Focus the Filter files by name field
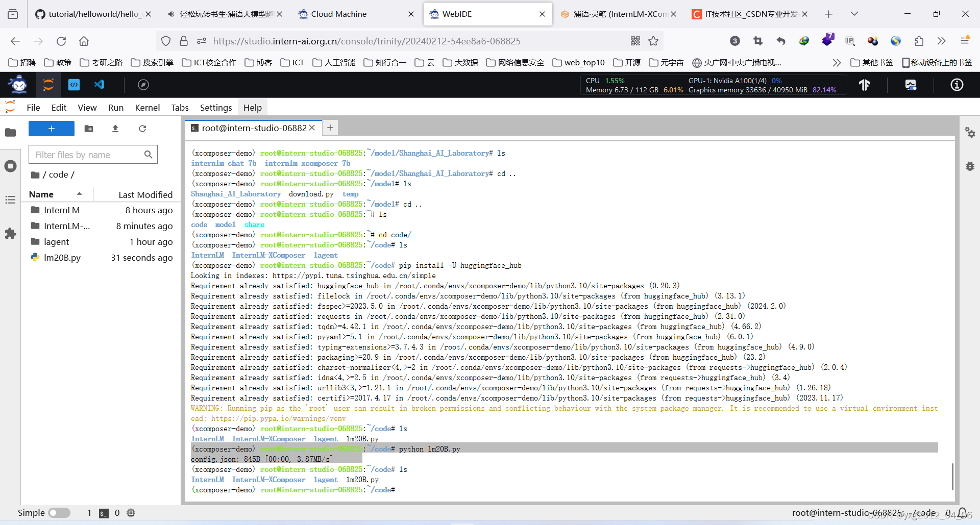This screenshot has width=980, height=525. [x=93, y=155]
